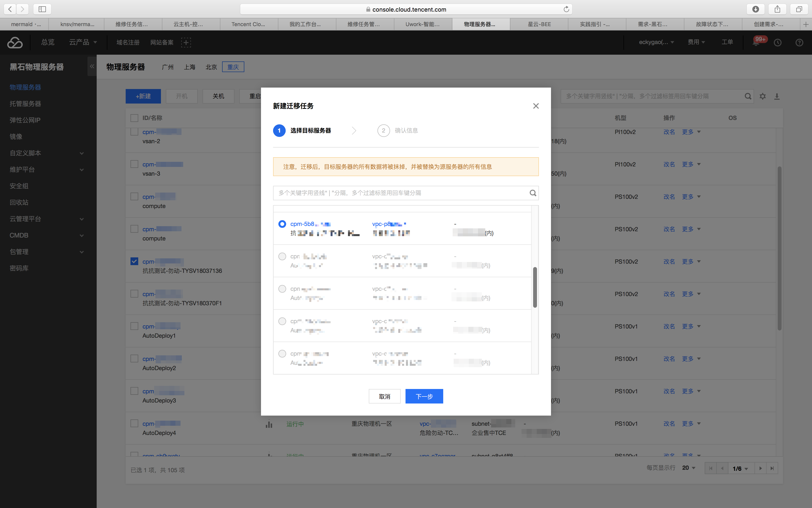This screenshot has height=508, width=812.
Task: Click the search magnifier in the main list search box
Action: pyautogui.click(x=748, y=97)
